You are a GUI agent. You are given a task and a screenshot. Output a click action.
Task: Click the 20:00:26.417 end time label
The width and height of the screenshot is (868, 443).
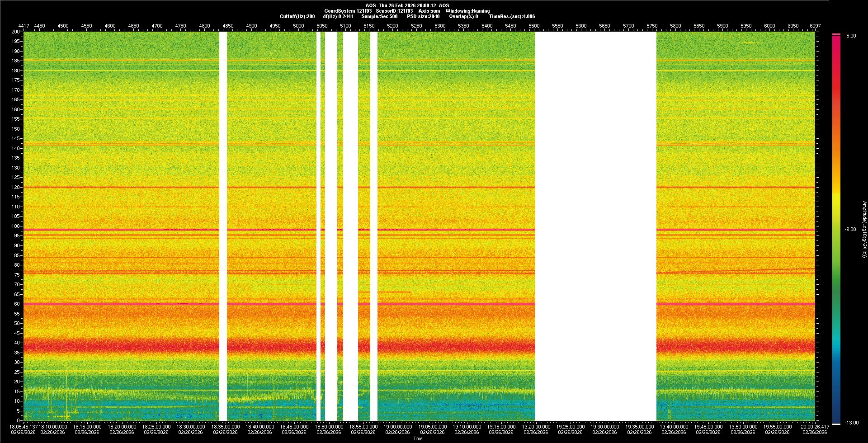click(815, 427)
